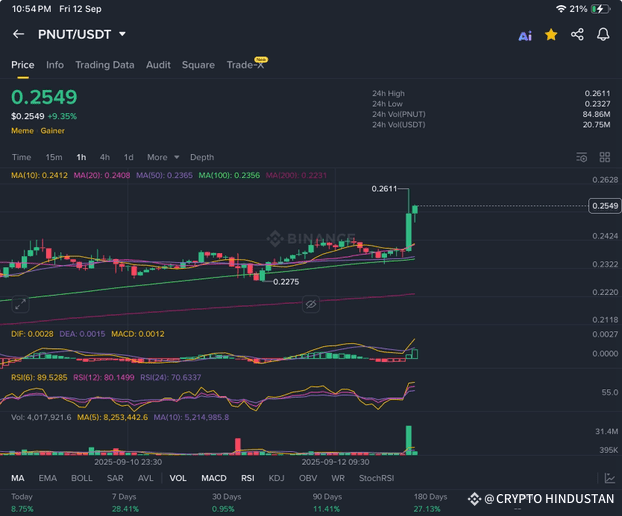Select the Time chart interval
Screen dimensions: 622x516
[21, 157]
